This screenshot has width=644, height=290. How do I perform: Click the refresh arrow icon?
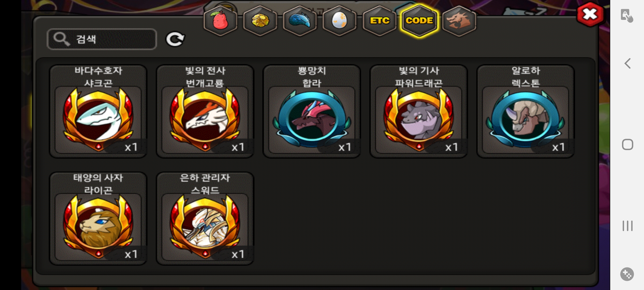coord(175,39)
